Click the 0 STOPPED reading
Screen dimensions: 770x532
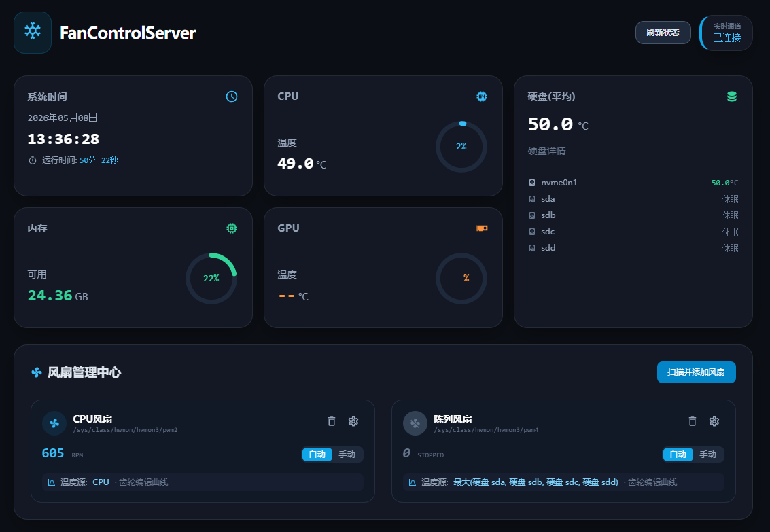423,453
